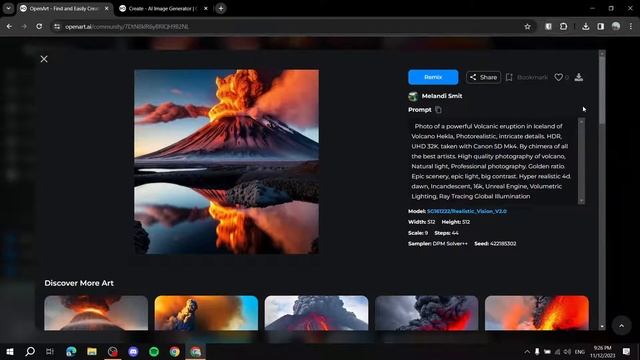Open the Chrome three-dot menu

pyautogui.click(x=631, y=27)
